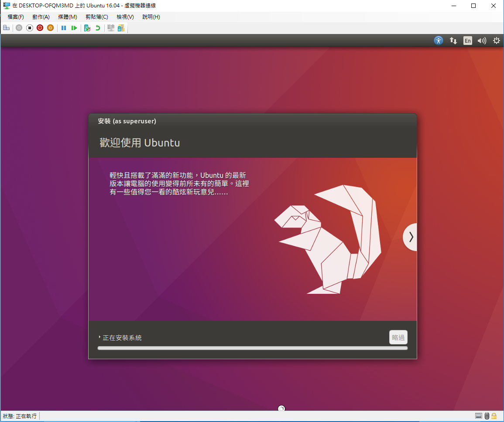Open the 媒體(M) menu

tap(67, 17)
